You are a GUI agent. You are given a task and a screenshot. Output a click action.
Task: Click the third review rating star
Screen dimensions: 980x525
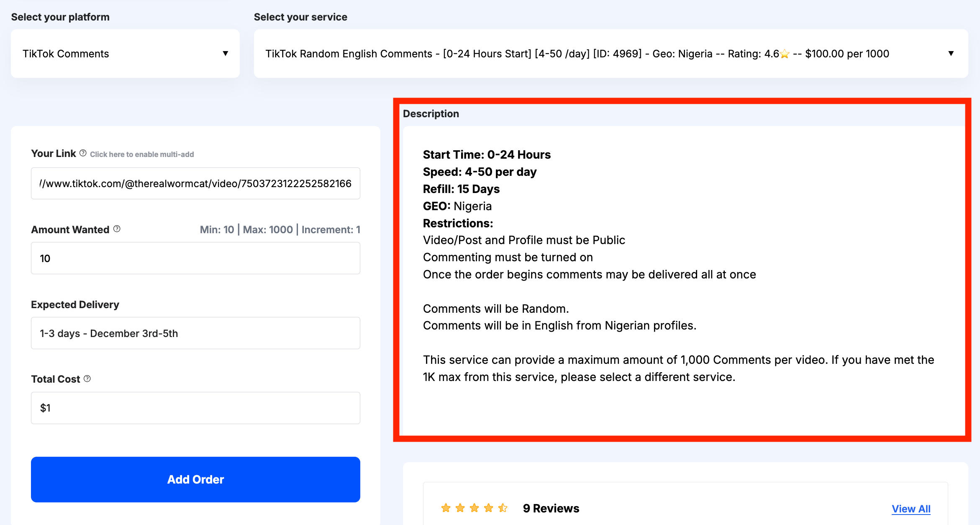(474, 508)
